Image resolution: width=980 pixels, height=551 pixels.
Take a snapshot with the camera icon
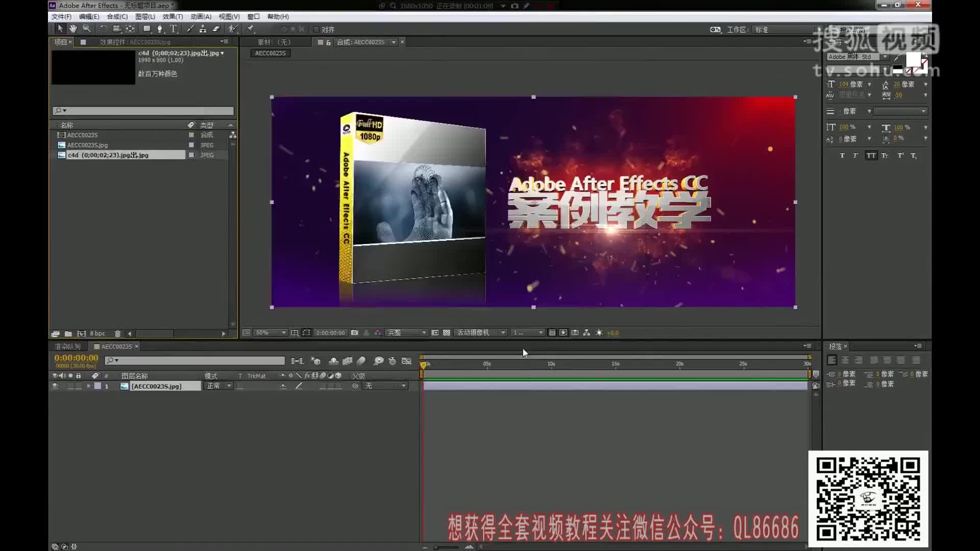point(354,333)
